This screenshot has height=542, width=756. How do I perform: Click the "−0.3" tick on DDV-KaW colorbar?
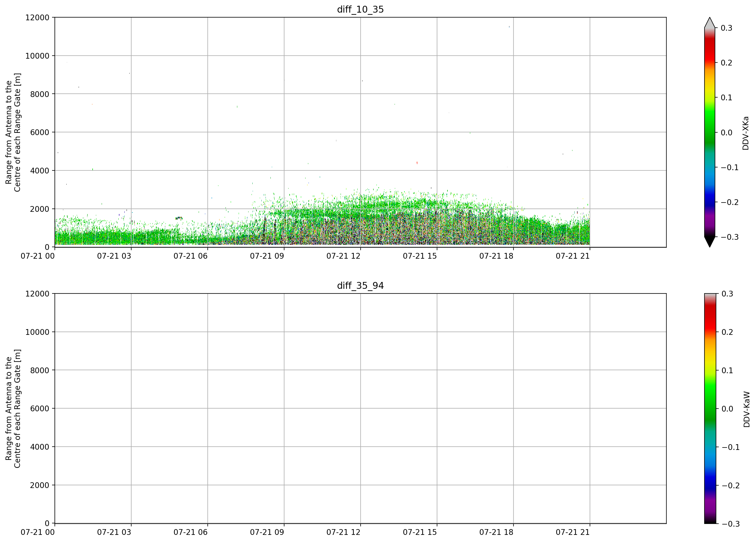coord(730,524)
